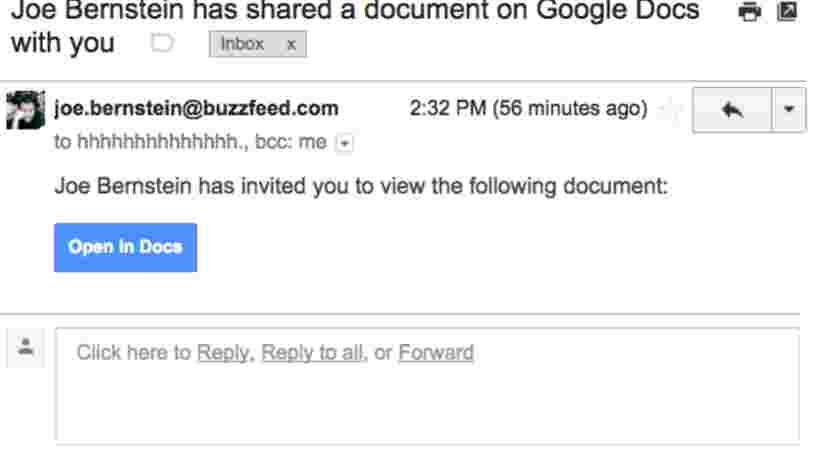This screenshot has height=459, width=816.
Task: Click the reply arrow button
Action: coord(732,109)
